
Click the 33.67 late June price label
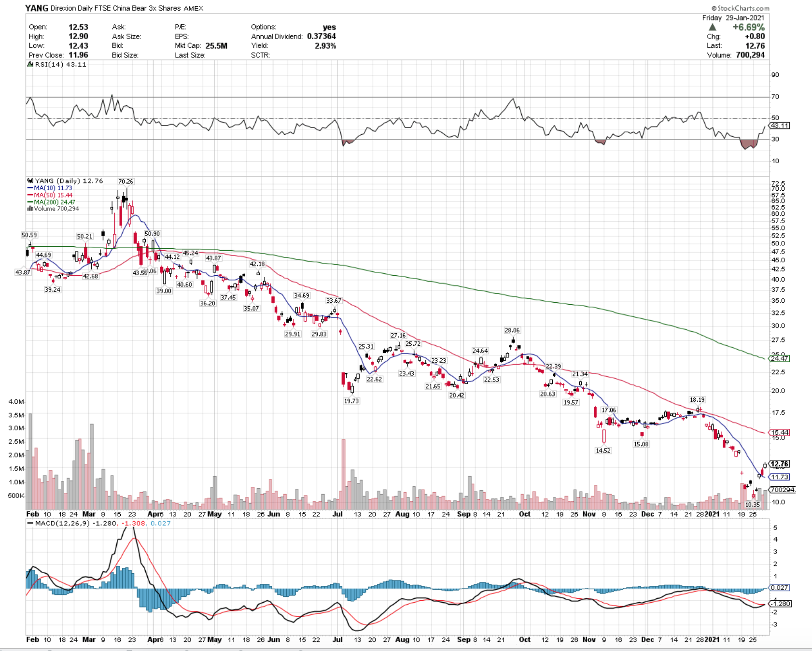point(334,301)
